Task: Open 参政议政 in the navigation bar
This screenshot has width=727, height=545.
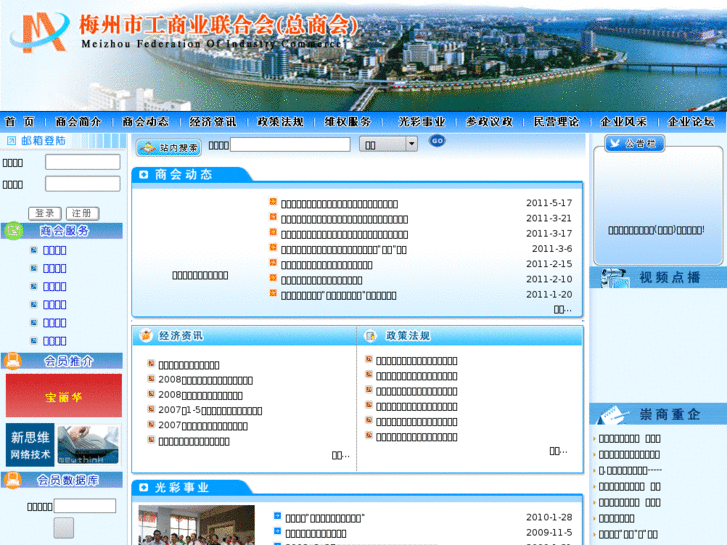Action: pos(489,122)
